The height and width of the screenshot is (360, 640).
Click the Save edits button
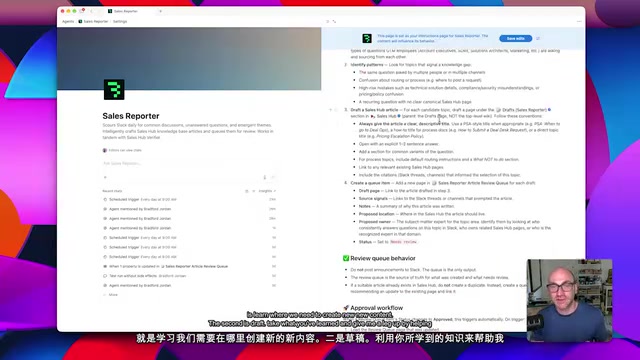click(x=516, y=38)
